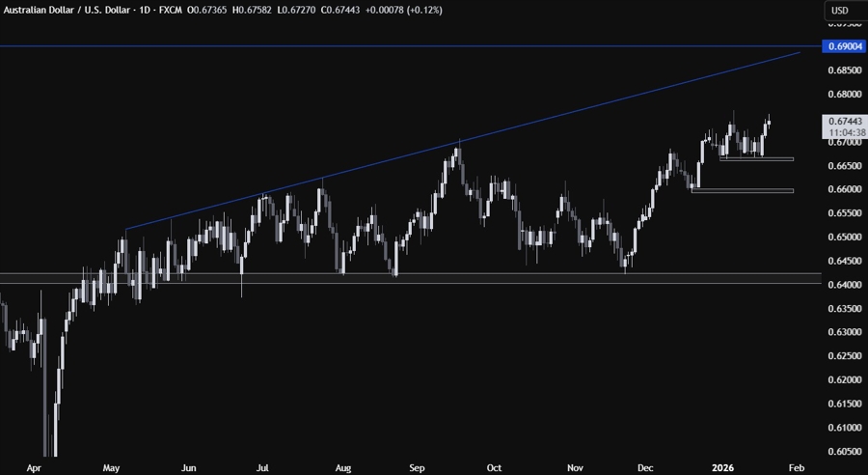This screenshot has height=475, width=868.
Task: Open the USD currency selector
Action: pos(844,11)
